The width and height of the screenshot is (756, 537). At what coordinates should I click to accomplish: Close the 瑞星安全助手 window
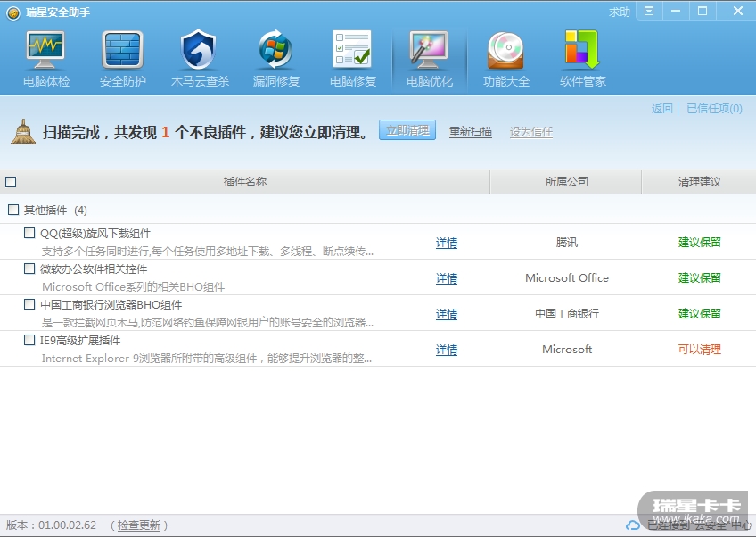tap(737, 11)
